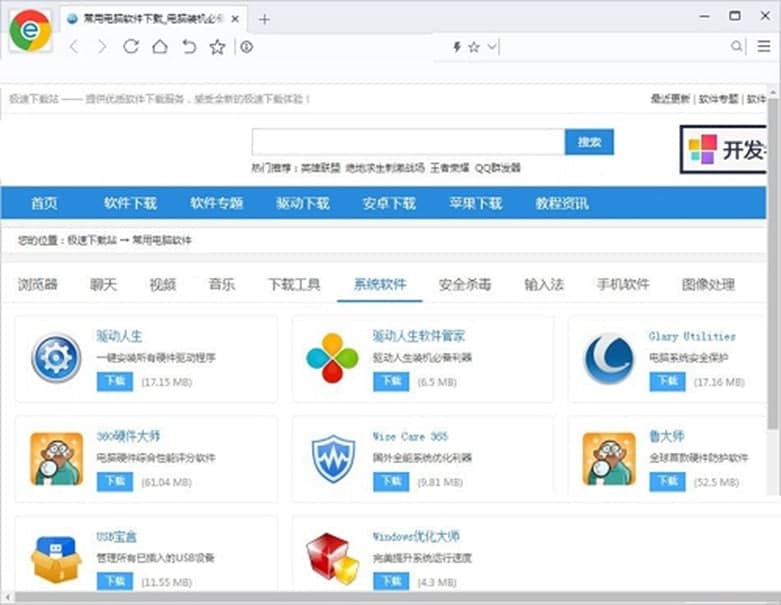Open the 驱动人生 gear app icon
The image size is (781, 605).
(56, 358)
